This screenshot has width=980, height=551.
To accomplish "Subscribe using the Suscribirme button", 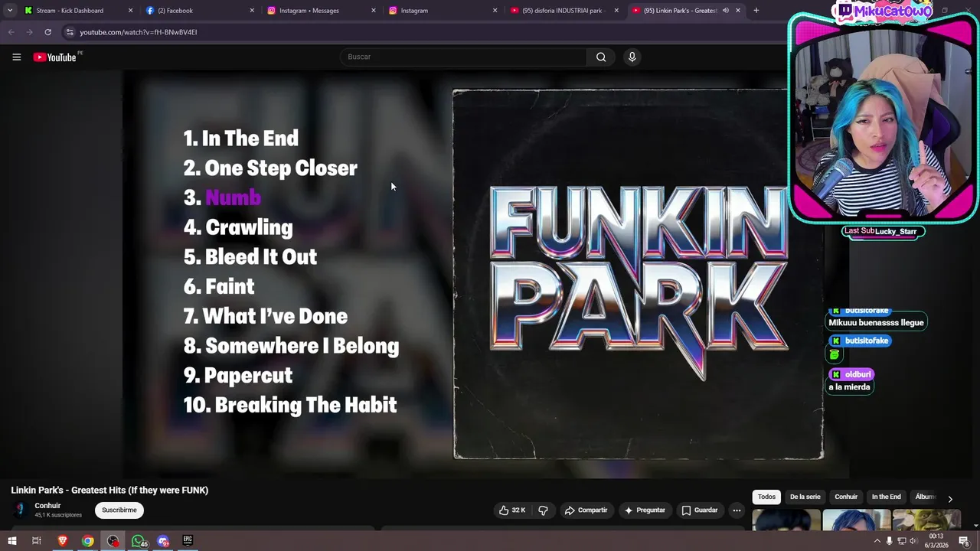I will click(x=119, y=510).
